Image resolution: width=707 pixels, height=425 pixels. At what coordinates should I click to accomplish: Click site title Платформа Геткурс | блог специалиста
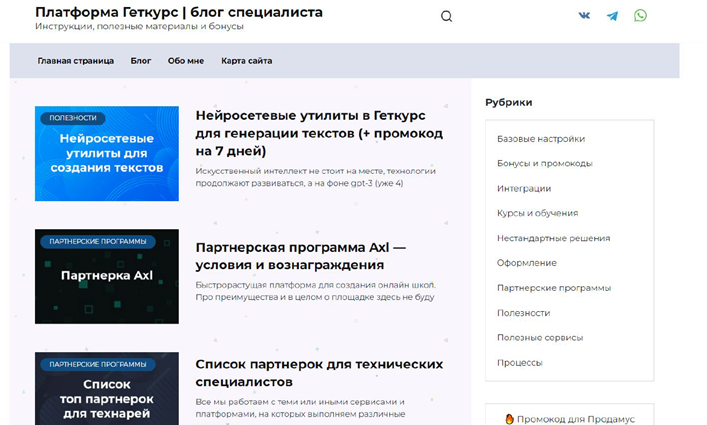tap(179, 12)
